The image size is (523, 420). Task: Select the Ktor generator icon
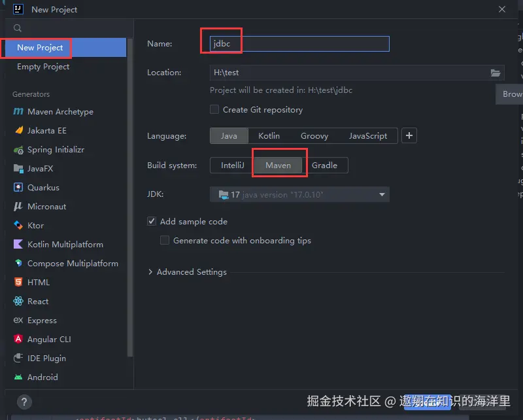(x=18, y=225)
